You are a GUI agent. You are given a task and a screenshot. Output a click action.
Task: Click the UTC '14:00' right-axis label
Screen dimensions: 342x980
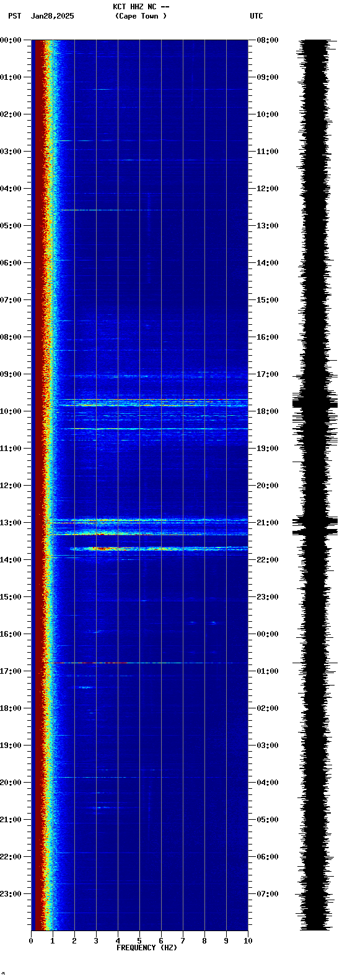(268, 263)
